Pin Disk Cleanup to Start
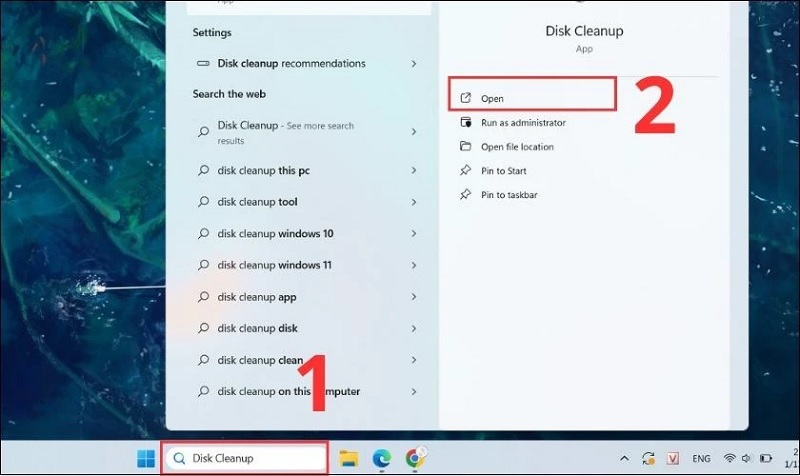 (x=504, y=171)
